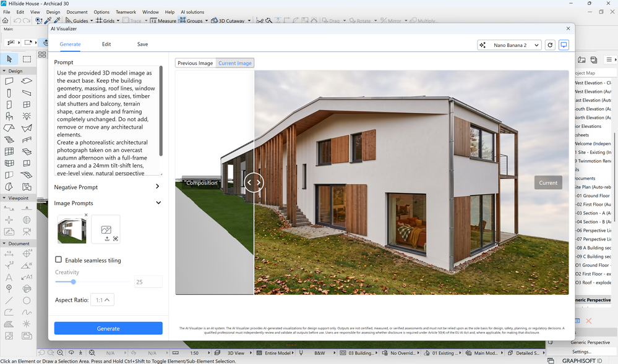Switch to the Edit tab

tap(106, 44)
